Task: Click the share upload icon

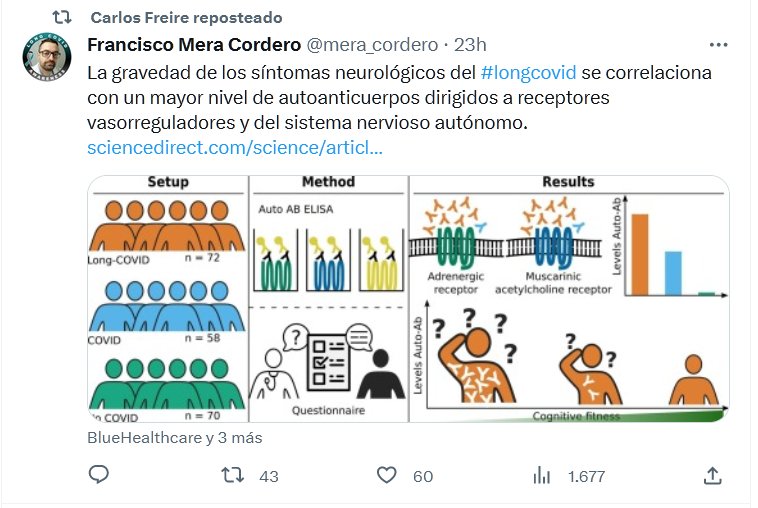Action: (713, 475)
